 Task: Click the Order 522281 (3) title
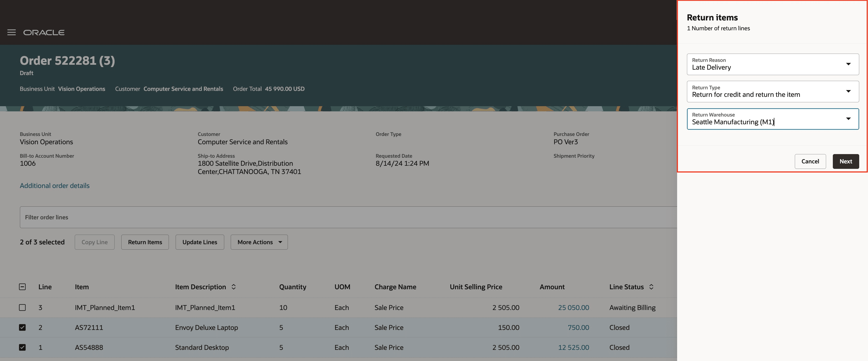[x=68, y=61]
